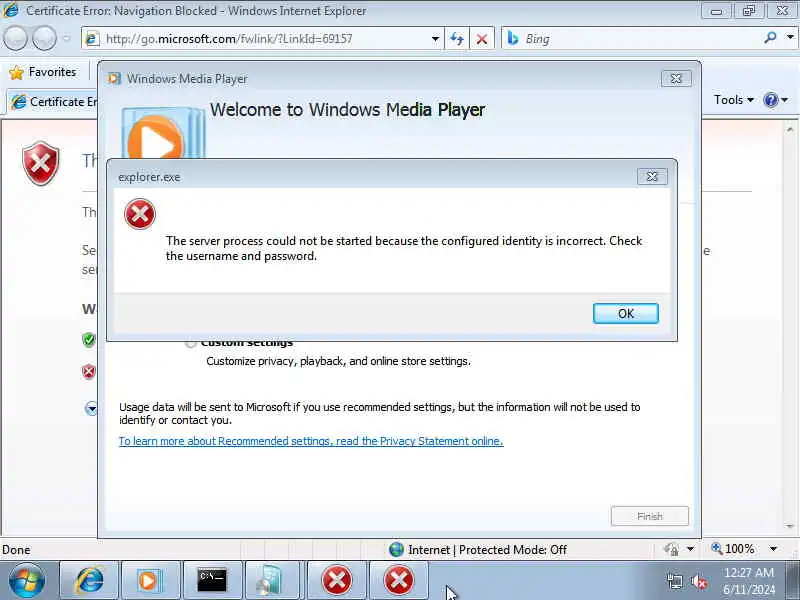Open the Tools menu
800x600 pixels.
coord(733,100)
